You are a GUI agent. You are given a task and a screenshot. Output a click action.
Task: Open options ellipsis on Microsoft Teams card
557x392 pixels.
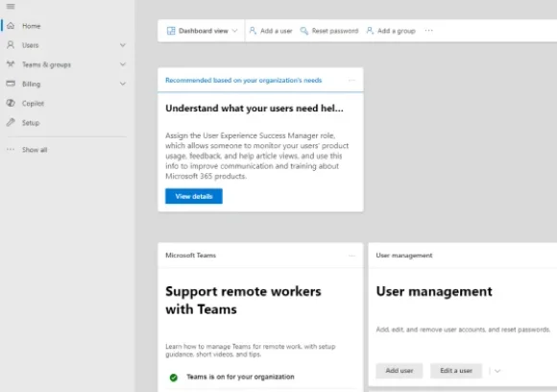pos(351,256)
